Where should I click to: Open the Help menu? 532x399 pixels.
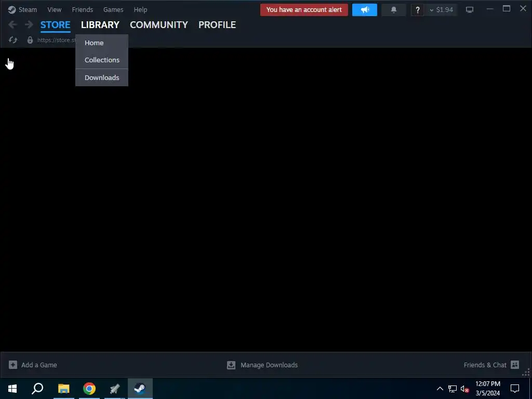(x=140, y=9)
